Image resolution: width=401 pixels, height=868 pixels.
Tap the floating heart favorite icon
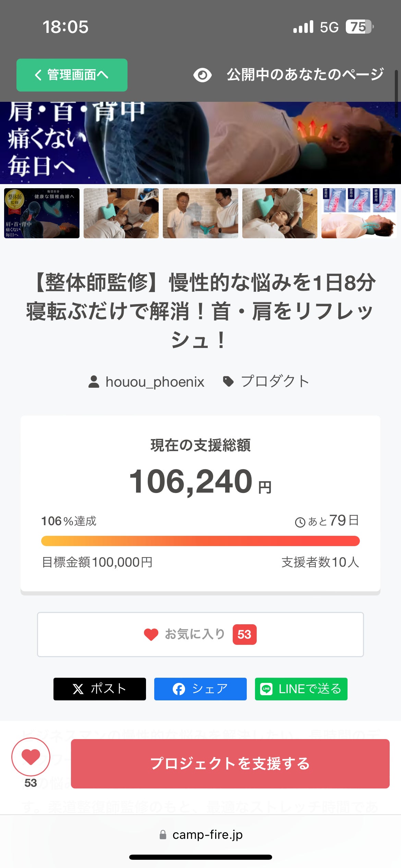pos(31,757)
